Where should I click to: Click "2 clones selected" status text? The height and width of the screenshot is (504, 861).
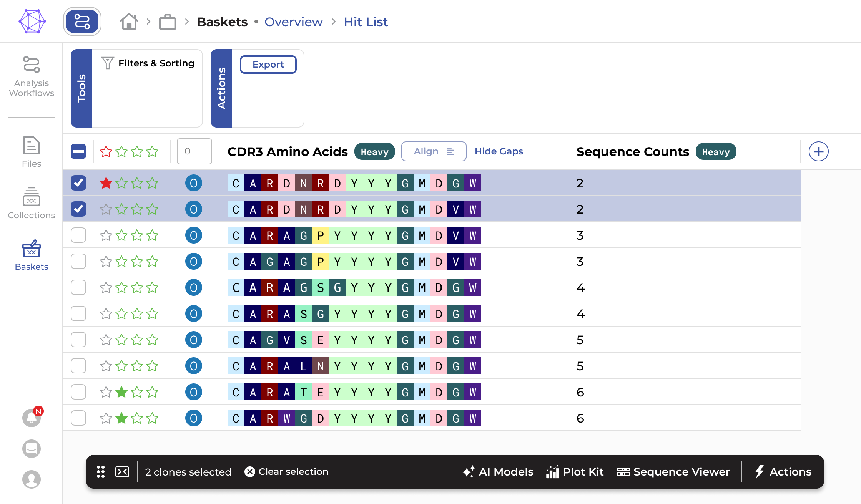(188, 472)
